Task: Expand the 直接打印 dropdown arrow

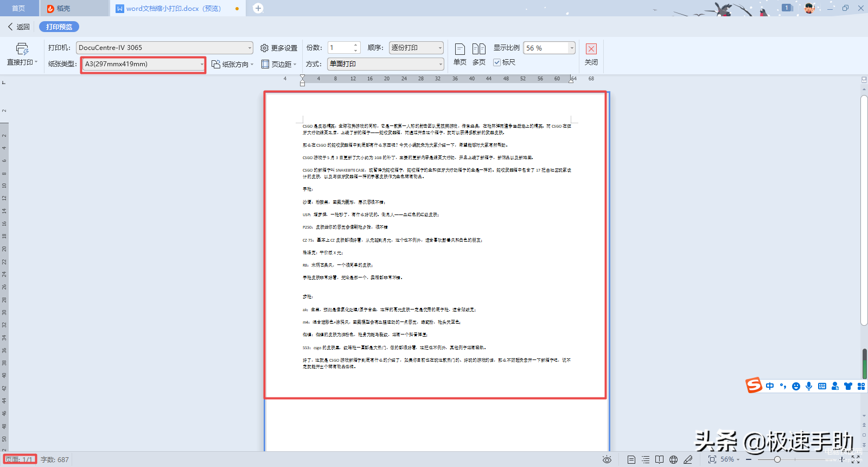Action: 36,62
